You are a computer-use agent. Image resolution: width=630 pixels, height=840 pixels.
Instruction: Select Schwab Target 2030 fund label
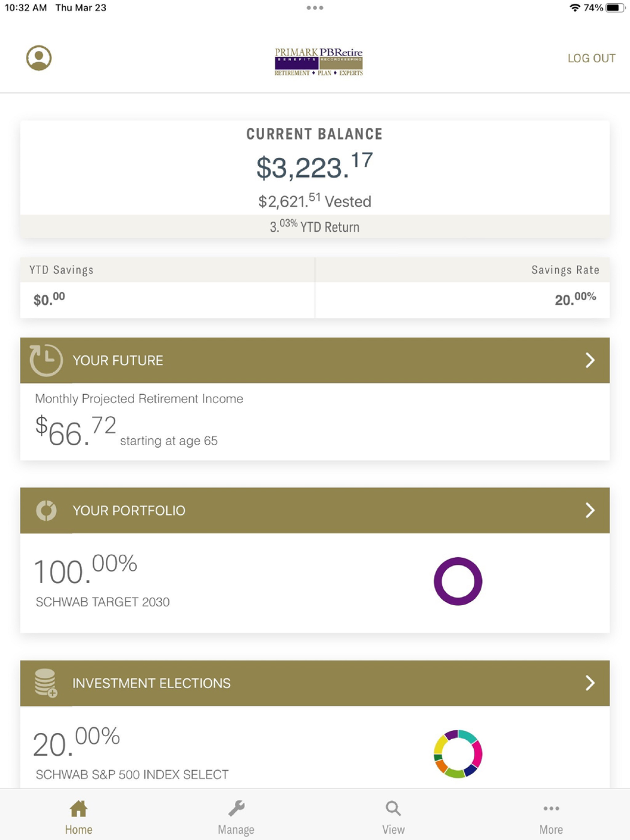[x=103, y=602]
